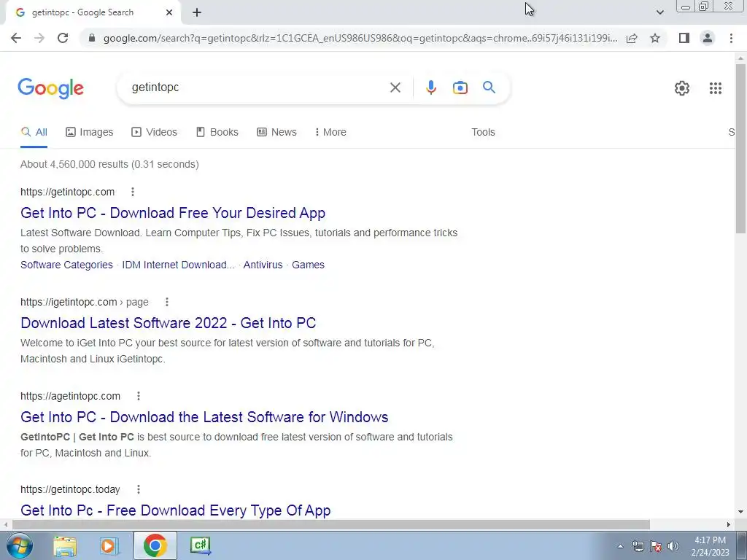Open Get Into PC - Download Free Your Desired App
Image resolution: width=747 pixels, height=560 pixels.
(x=173, y=213)
